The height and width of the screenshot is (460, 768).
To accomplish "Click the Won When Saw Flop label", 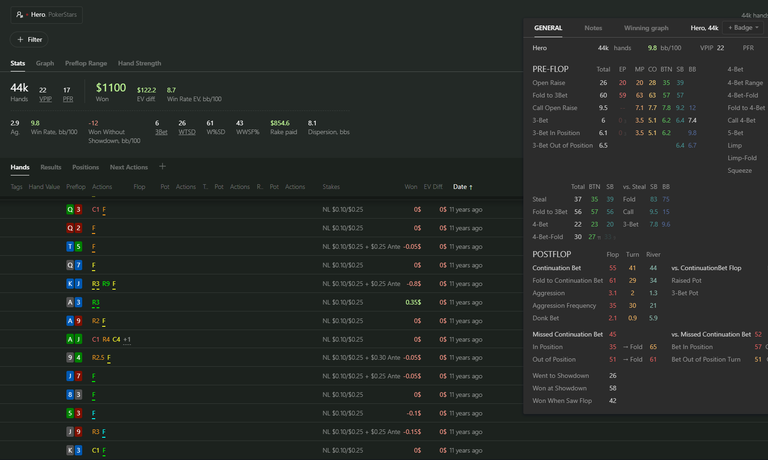I will click(x=562, y=401).
